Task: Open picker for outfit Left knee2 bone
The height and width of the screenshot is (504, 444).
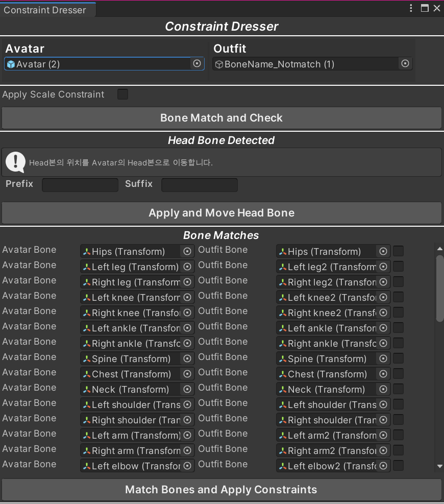Action: [383, 297]
